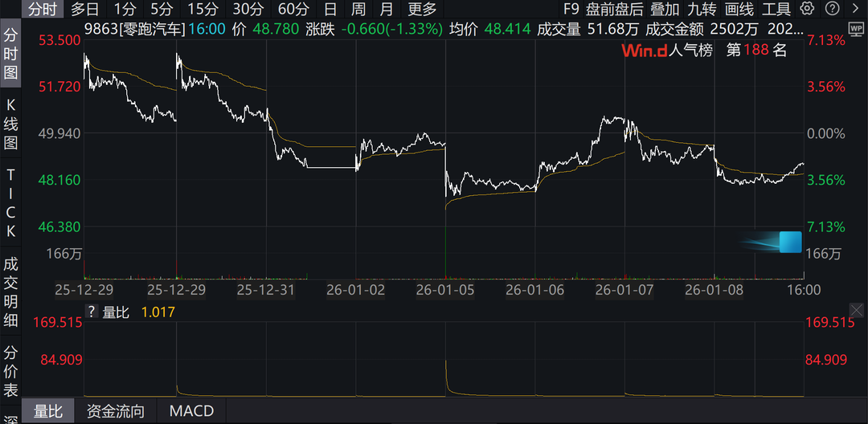Viewport: 868px width, 424px height.
Task: Click the 26-01-07 date on time axis
Action: coord(625,290)
